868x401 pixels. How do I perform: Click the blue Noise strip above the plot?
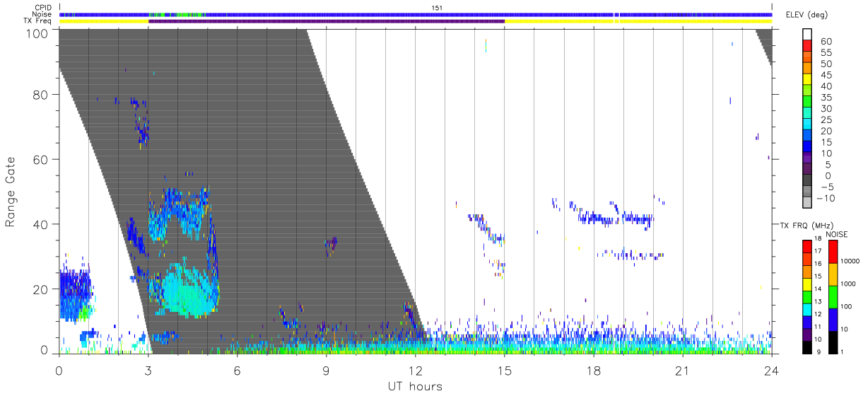click(x=416, y=14)
